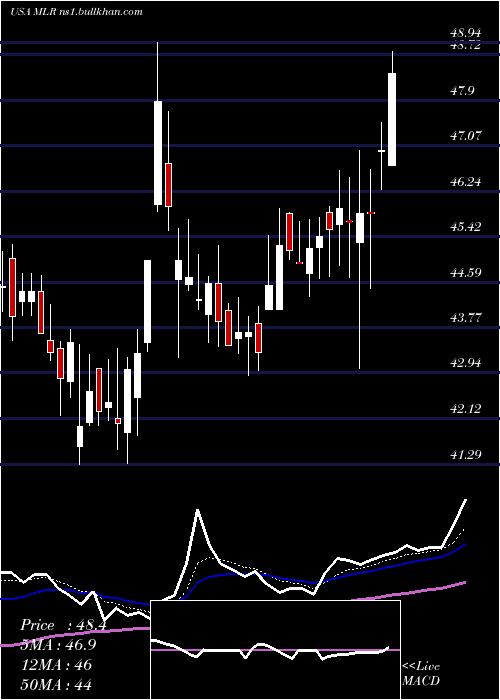Image resolution: width=500 pixels, height=700 pixels.
Task: Click the 5MA : 46.9 legend entry
Action: coord(58,645)
